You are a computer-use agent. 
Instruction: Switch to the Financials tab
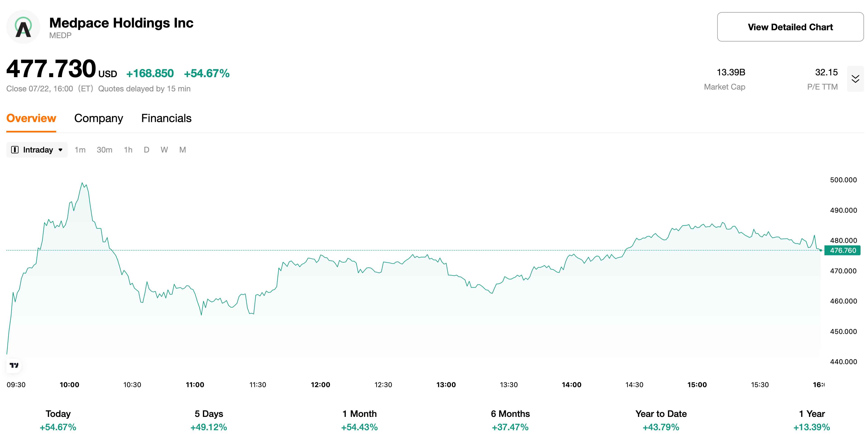(x=166, y=118)
